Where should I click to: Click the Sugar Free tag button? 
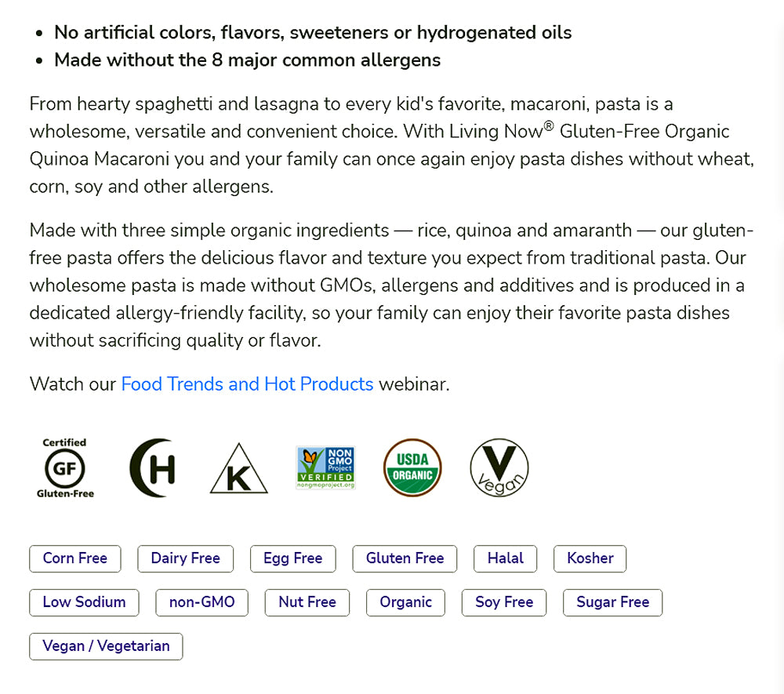[x=612, y=602]
